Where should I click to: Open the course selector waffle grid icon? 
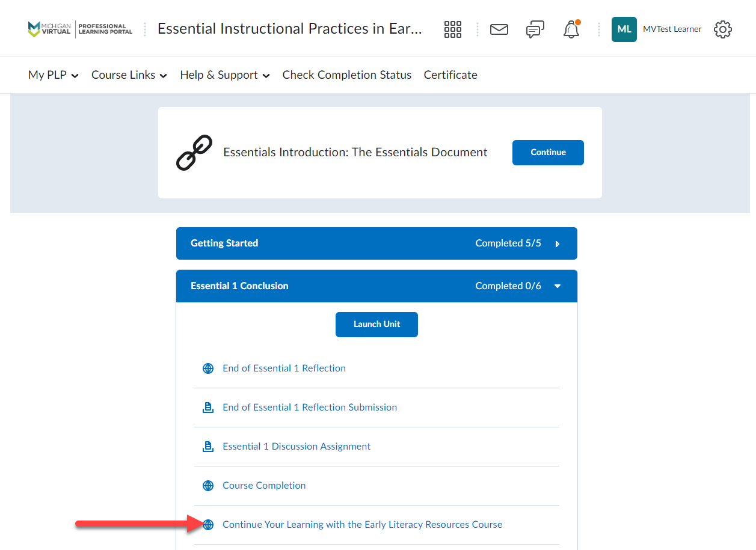click(453, 29)
